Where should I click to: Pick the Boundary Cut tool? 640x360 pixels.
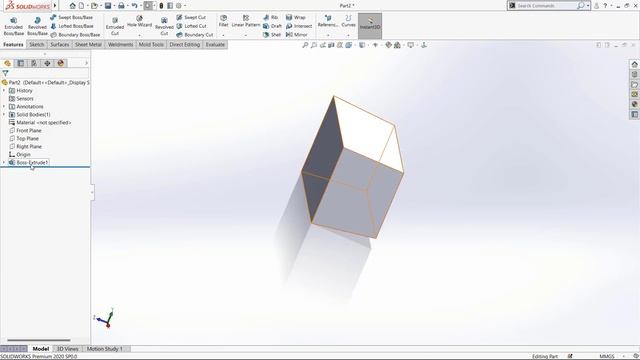[x=195, y=35]
